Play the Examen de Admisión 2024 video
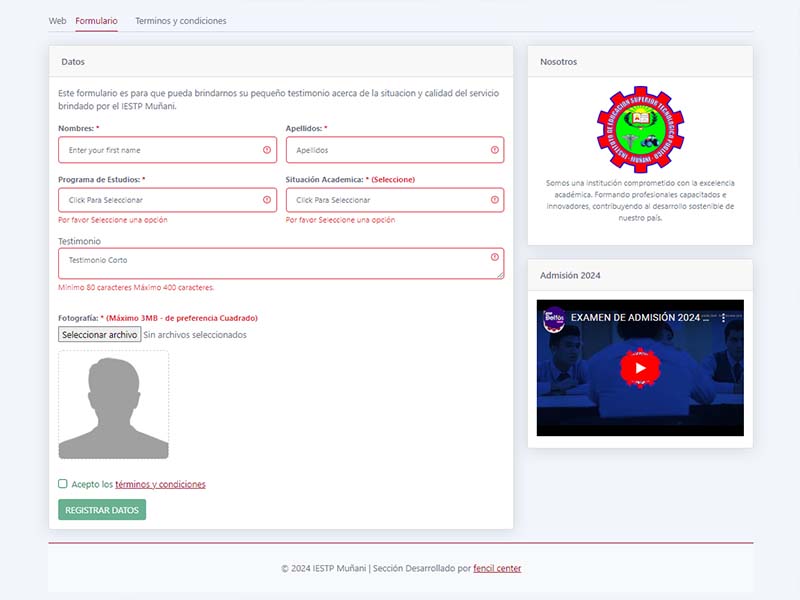The height and width of the screenshot is (600, 800). tap(640, 368)
